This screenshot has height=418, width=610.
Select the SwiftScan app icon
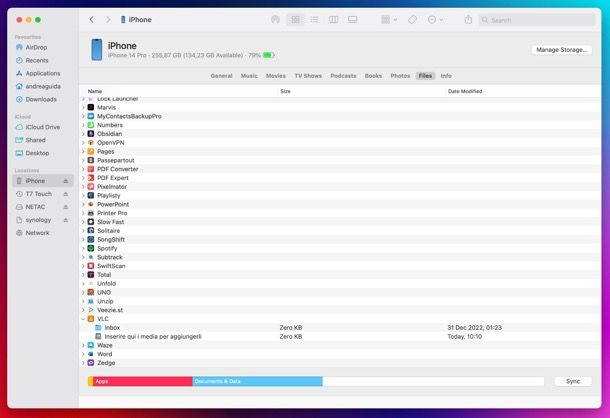tap(91, 266)
